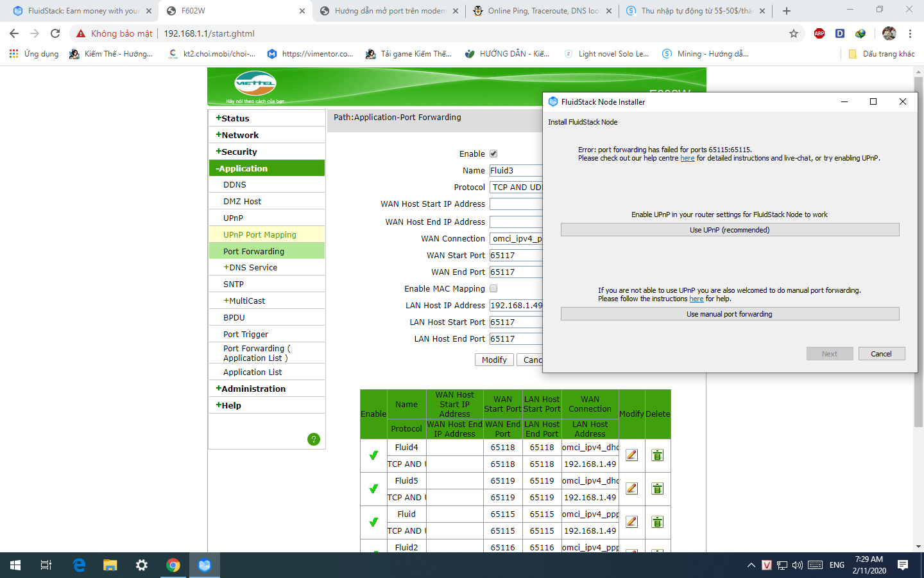The width and height of the screenshot is (924, 578).
Task: Open the Protocol dropdown
Action: [x=516, y=187]
